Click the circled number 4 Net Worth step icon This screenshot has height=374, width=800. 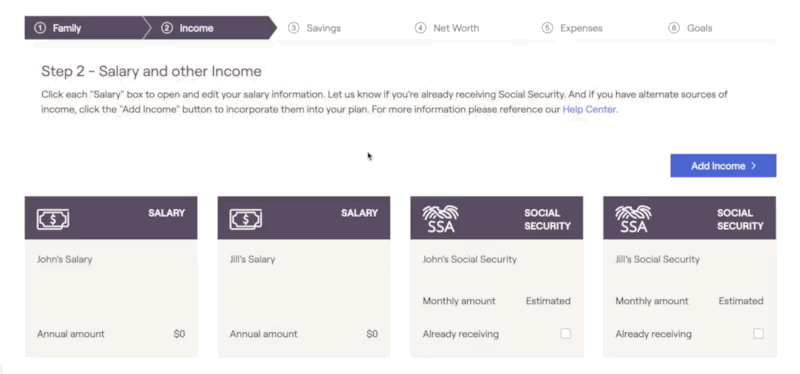click(420, 28)
